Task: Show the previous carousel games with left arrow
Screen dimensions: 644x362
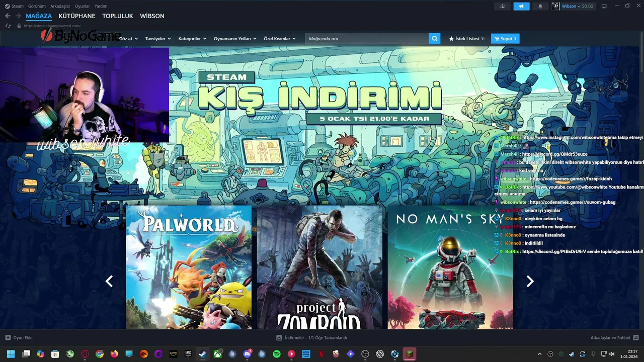Action: [x=109, y=282]
